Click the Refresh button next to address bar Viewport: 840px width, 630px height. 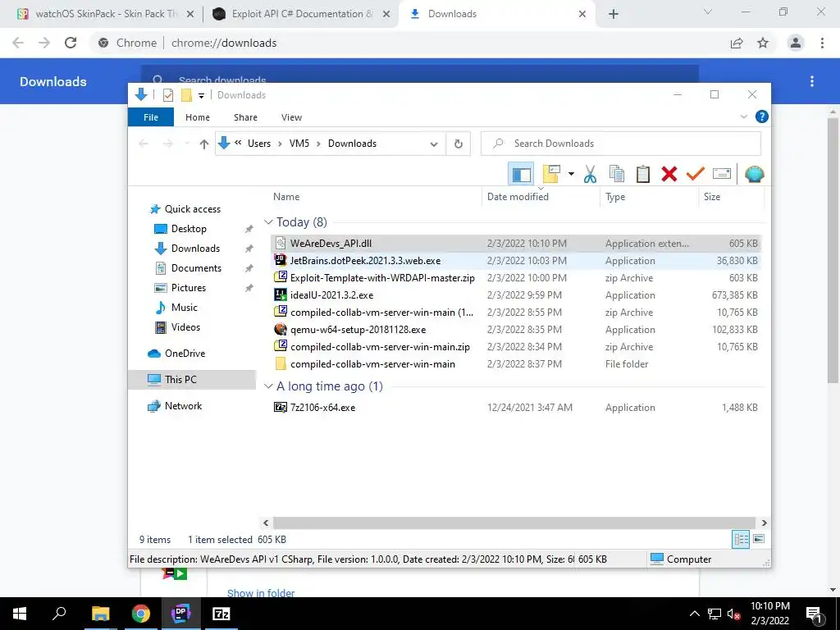point(458,144)
